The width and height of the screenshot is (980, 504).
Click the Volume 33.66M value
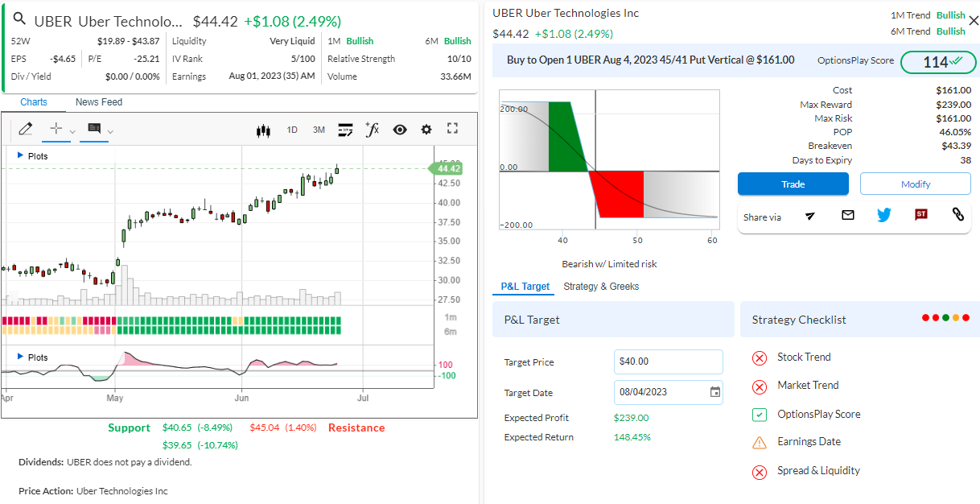pyautogui.click(x=455, y=76)
